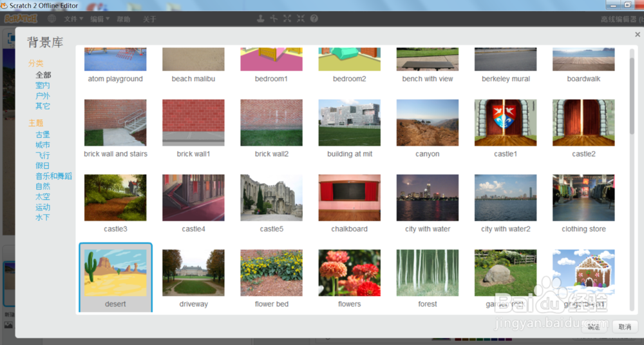Open the 文件 menu
The image size is (644, 345).
pos(73,19)
